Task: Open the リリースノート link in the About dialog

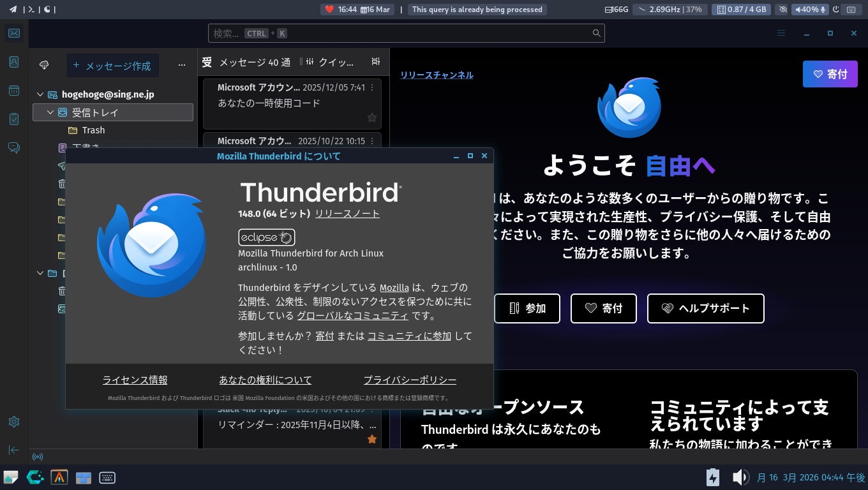Action: pyautogui.click(x=347, y=214)
